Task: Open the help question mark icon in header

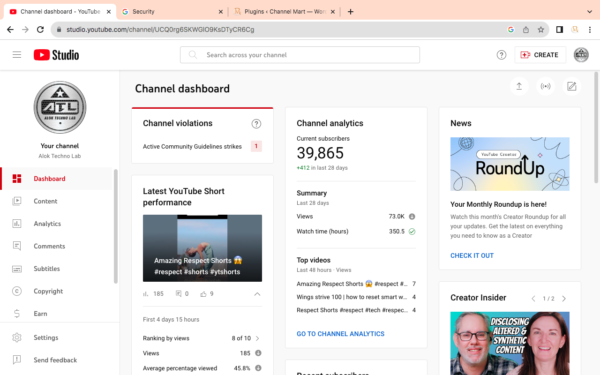Action: pyautogui.click(x=501, y=55)
